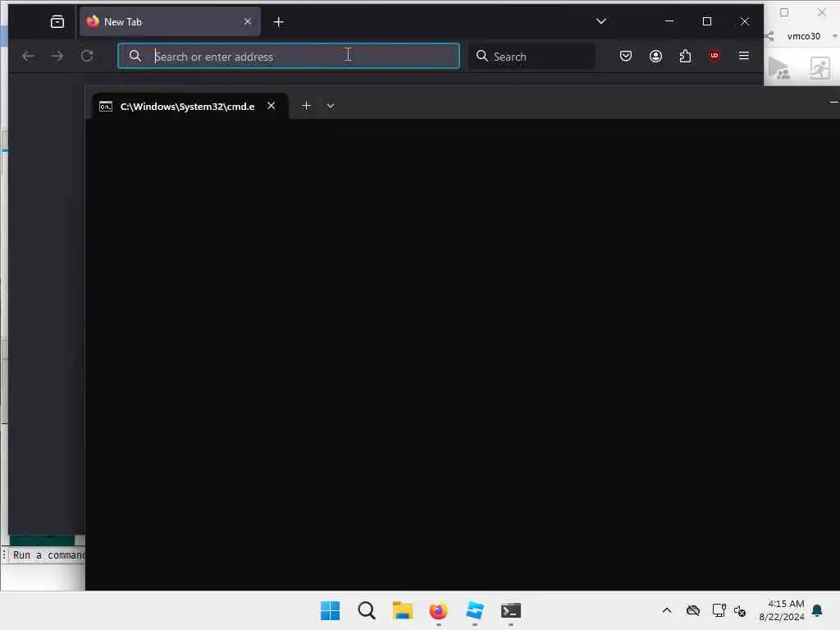
Task: Open the uBlock Origin extension icon
Action: point(714,56)
